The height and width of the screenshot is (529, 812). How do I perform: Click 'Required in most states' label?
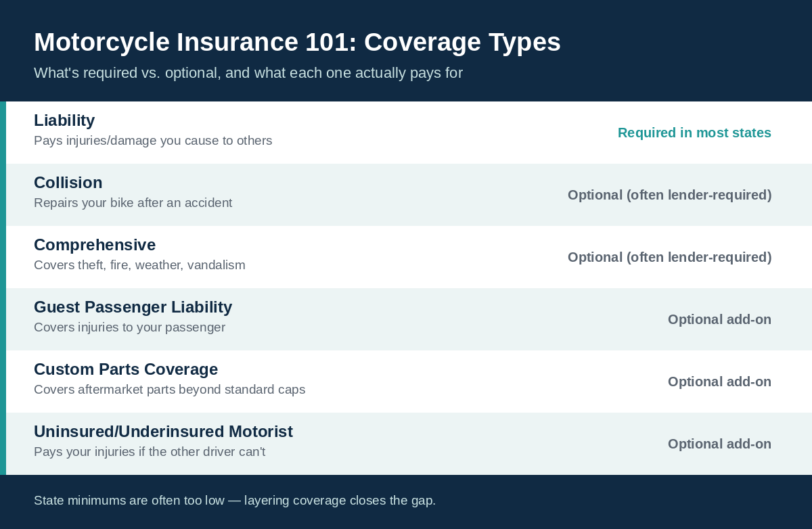tap(694, 133)
